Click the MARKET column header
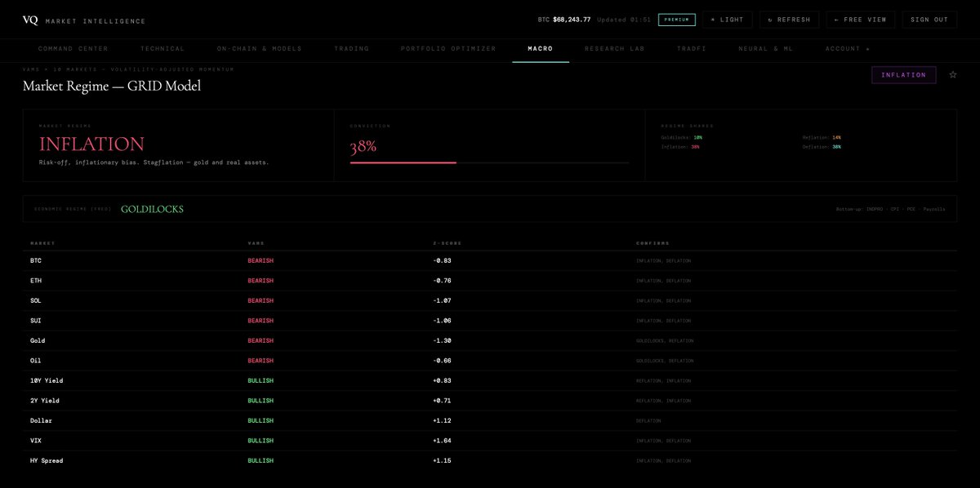The width and height of the screenshot is (980, 488). point(42,243)
